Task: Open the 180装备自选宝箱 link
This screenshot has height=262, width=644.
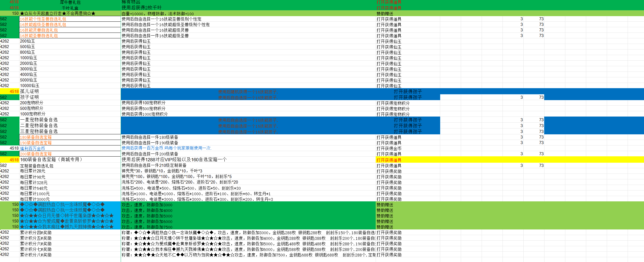Action: 36,137
